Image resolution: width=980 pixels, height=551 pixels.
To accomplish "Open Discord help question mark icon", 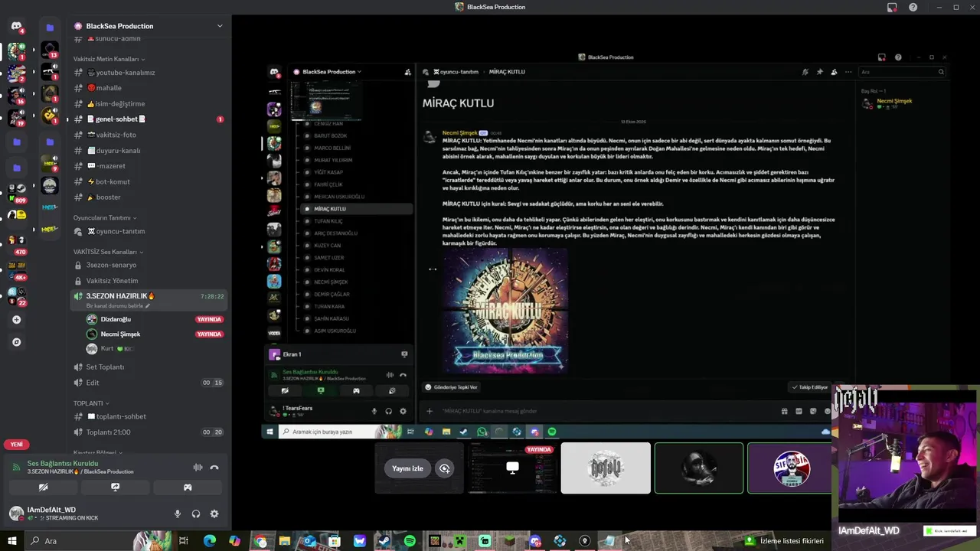I will click(x=913, y=7).
